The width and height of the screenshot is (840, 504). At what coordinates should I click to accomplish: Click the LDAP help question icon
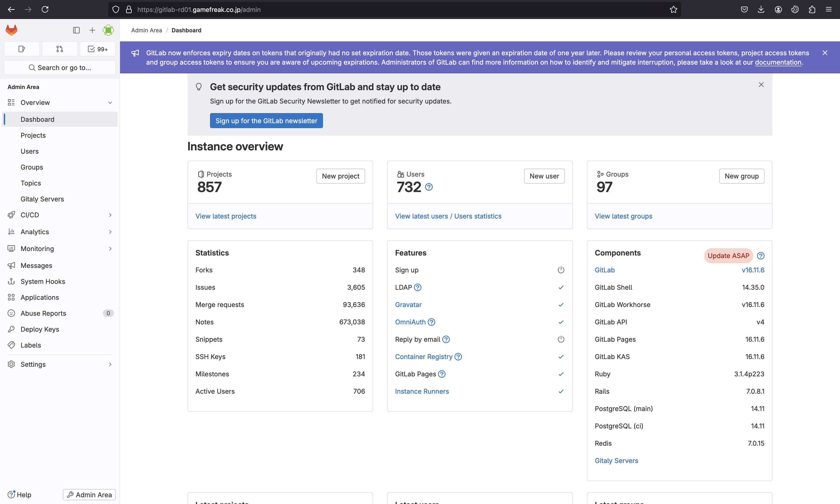418,287
